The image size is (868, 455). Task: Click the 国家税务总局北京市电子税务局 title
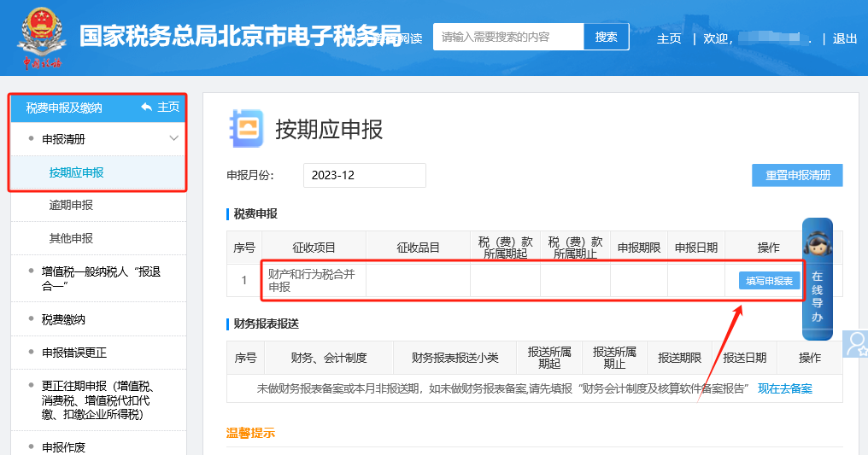[x=240, y=37]
